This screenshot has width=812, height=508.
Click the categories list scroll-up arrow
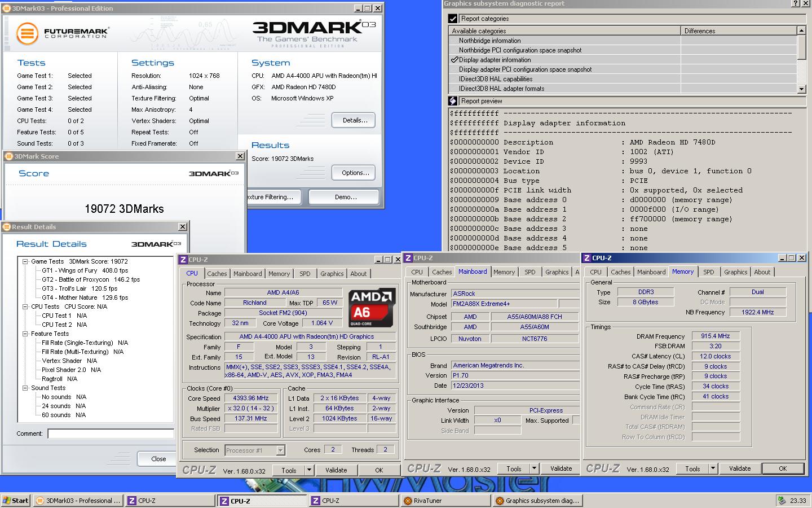coord(801,30)
